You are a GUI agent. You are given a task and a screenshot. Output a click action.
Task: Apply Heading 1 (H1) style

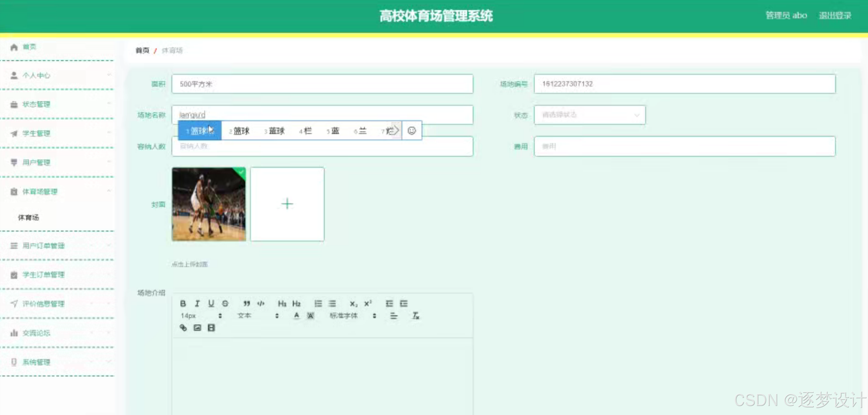click(282, 304)
